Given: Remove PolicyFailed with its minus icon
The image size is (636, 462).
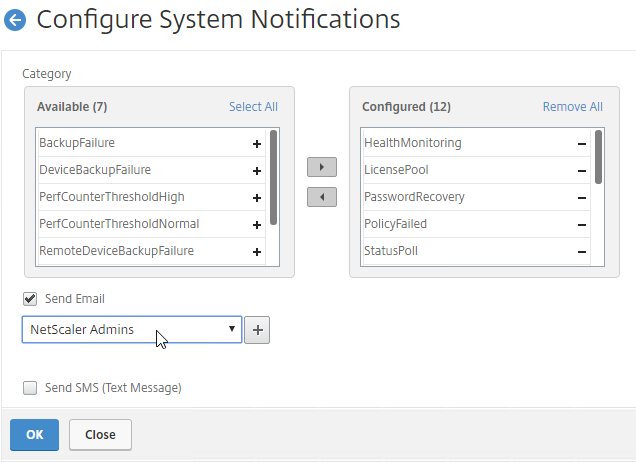Looking at the screenshot, I should tap(582, 225).
